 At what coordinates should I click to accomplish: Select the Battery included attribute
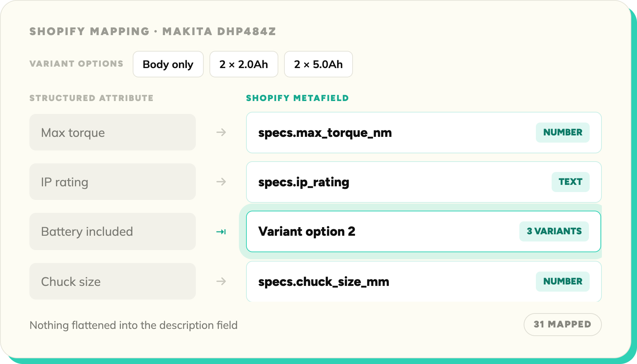113,231
